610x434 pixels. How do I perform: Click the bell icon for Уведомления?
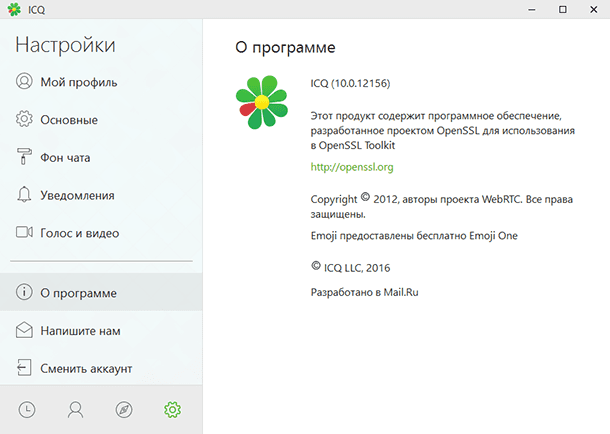tap(24, 194)
